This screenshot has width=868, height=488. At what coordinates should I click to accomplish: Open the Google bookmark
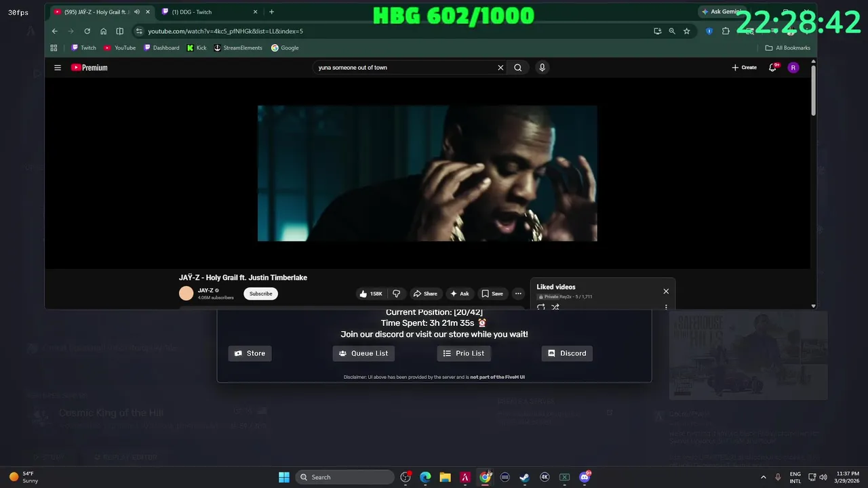[285, 48]
